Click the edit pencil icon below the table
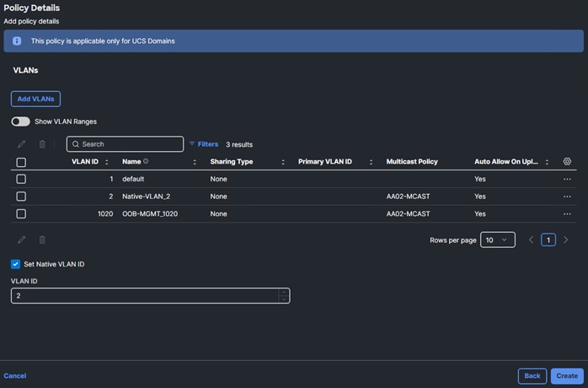 click(x=22, y=240)
